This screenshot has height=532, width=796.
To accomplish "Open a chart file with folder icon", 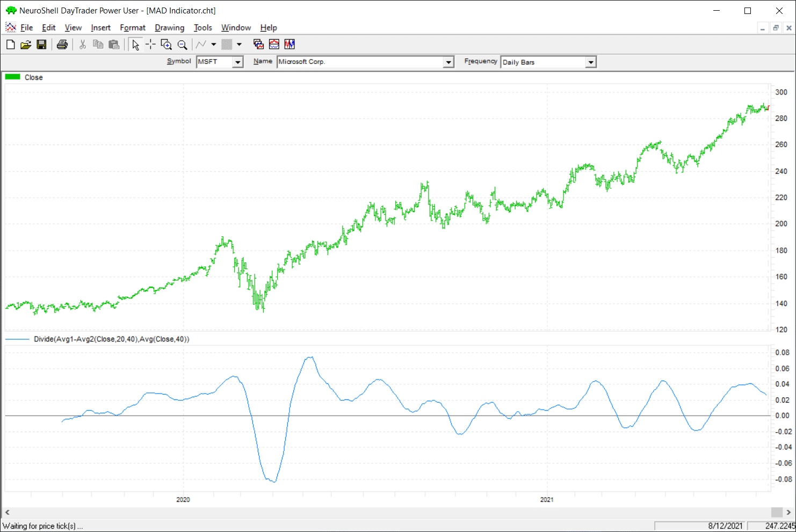I will [26, 45].
